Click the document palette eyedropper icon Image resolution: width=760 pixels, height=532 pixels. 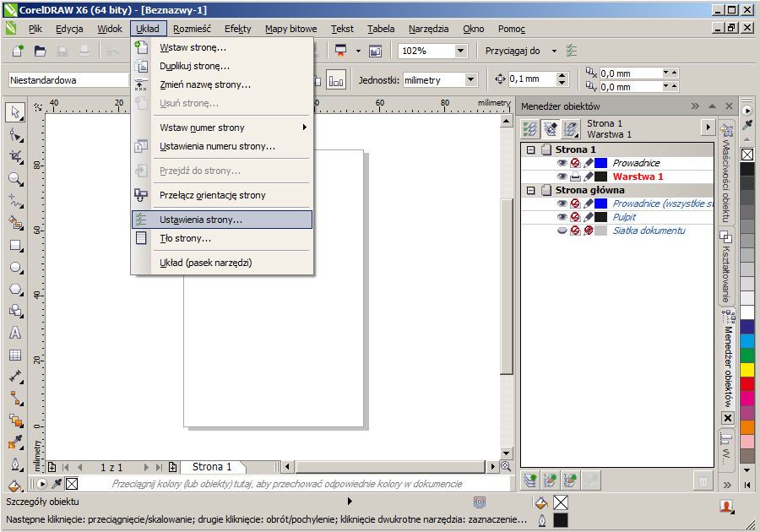pyautogui.click(x=57, y=484)
